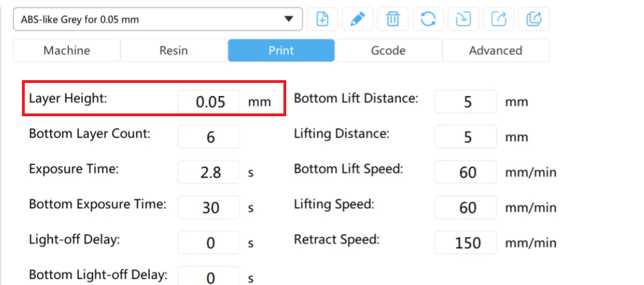Click the Lifting Speed value field
The height and width of the screenshot is (285, 644).
(466, 207)
